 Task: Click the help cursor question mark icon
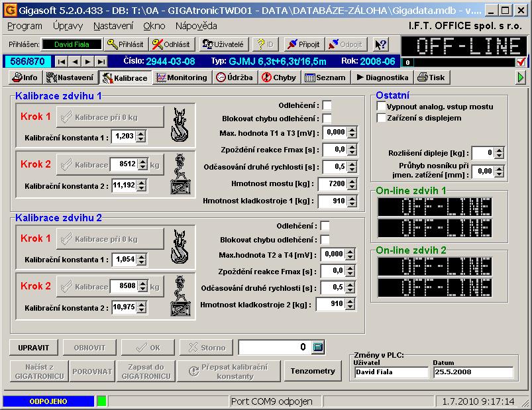tap(380, 44)
